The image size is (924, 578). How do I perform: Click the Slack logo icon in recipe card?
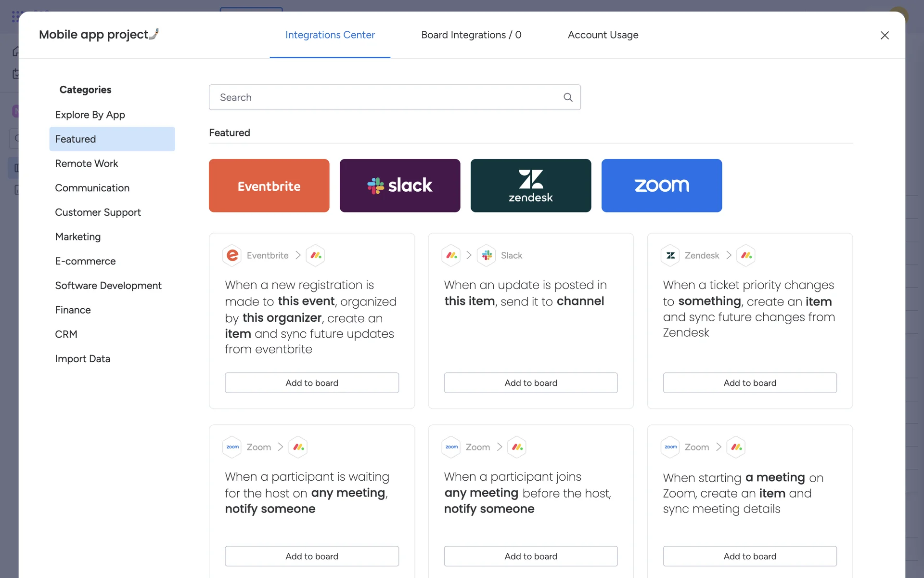point(487,255)
